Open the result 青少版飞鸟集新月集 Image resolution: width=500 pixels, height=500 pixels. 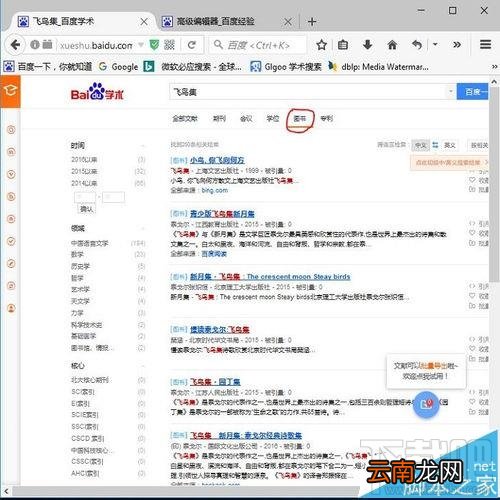pyautogui.click(x=222, y=213)
